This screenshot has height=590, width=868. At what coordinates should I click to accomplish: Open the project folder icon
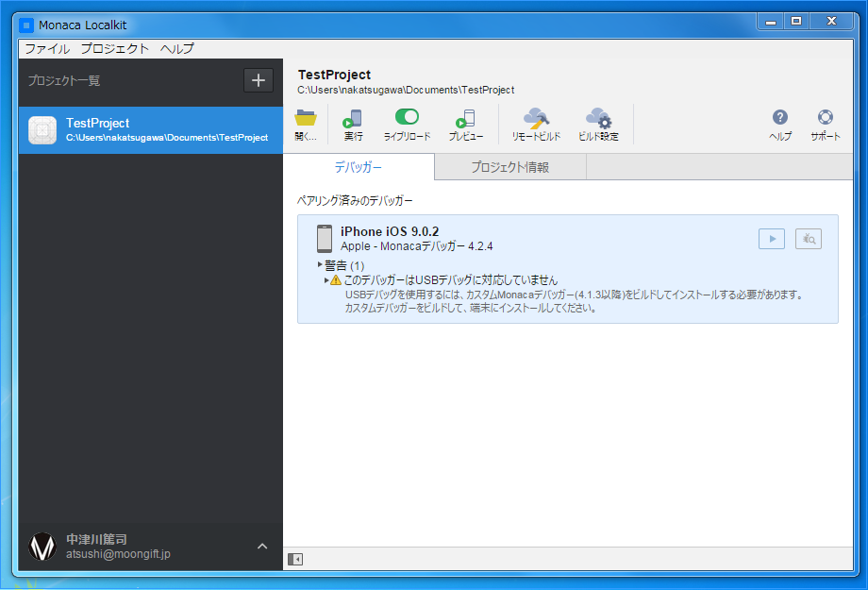[305, 118]
